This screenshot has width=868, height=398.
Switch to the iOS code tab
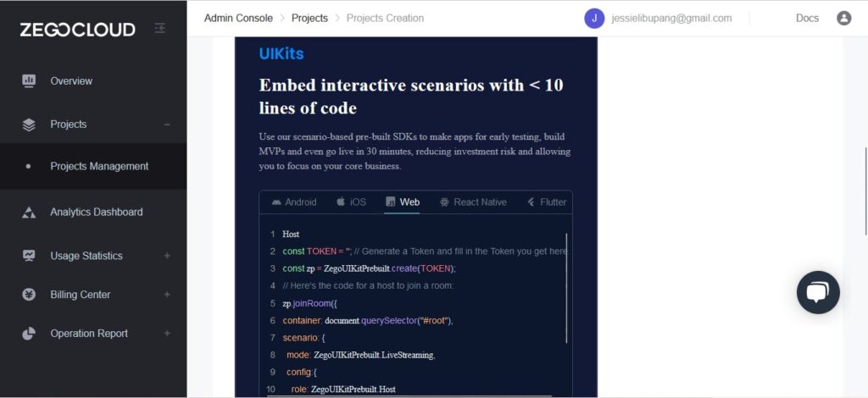351,202
